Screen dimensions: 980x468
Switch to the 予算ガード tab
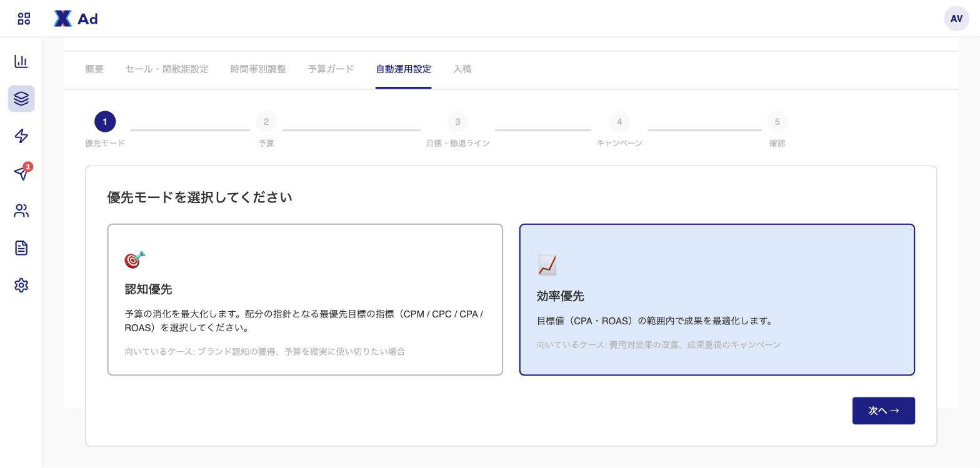point(331,69)
